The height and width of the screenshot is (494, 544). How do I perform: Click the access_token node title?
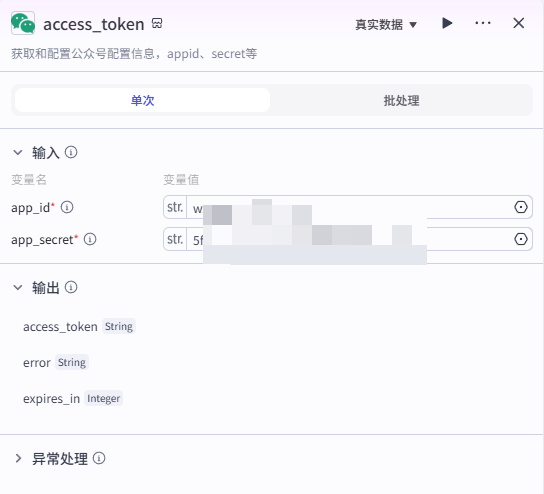tap(94, 24)
